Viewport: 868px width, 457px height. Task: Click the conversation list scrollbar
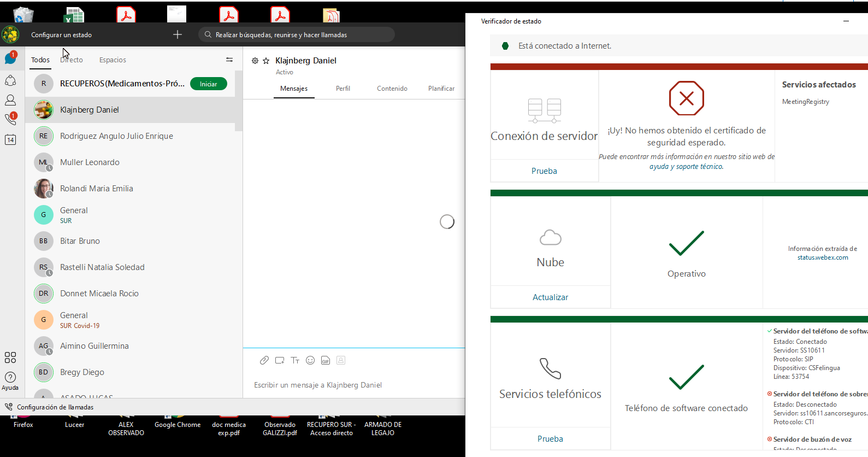pyautogui.click(x=239, y=101)
